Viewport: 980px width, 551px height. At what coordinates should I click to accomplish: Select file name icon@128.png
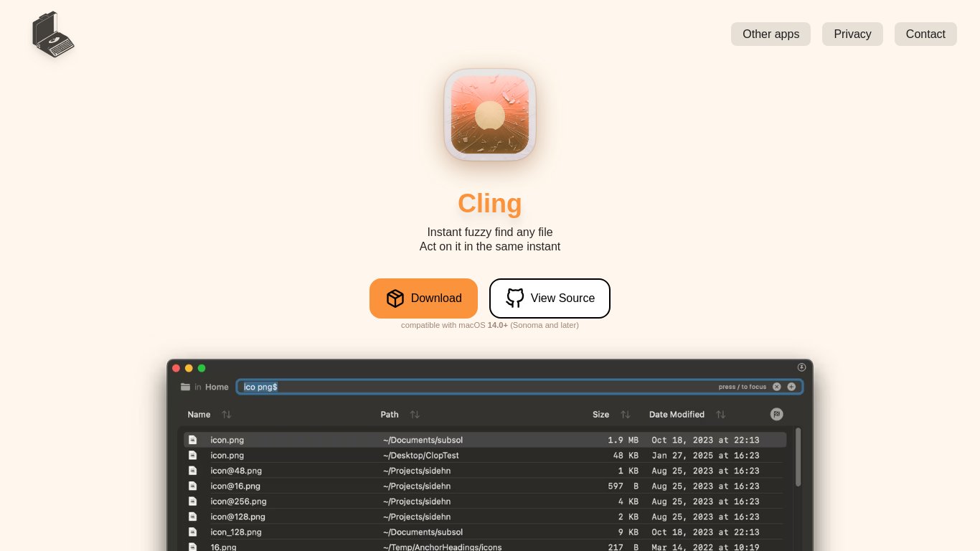tap(237, 517)
